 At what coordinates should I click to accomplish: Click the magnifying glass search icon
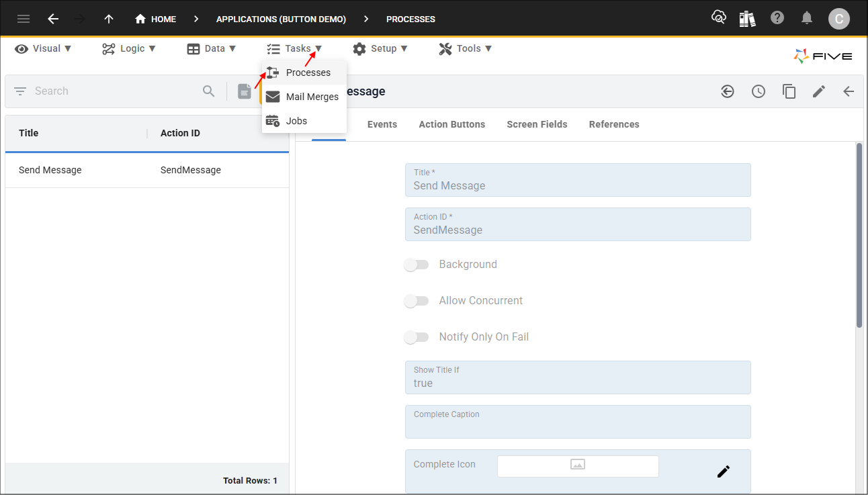(x=209, y=91)
